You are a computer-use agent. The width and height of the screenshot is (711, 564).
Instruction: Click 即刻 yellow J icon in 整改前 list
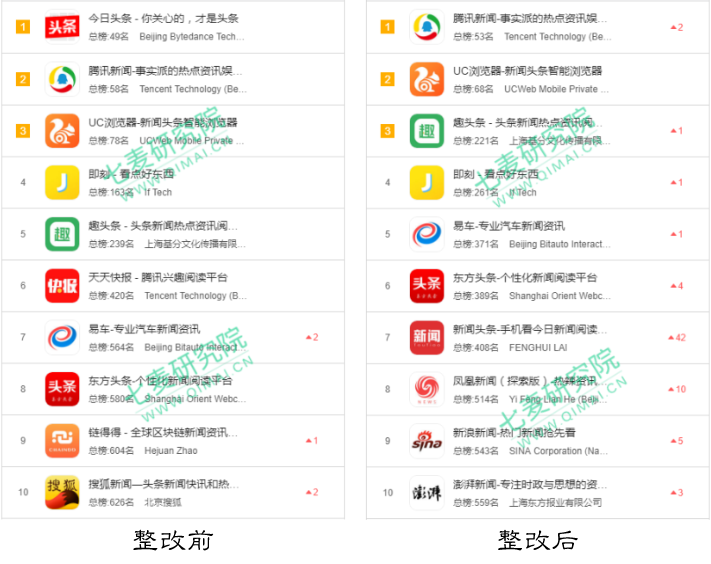[62, 183]
